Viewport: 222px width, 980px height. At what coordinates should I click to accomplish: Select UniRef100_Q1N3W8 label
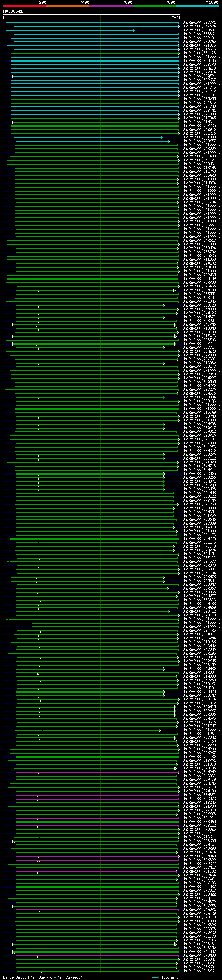(199, 676)
